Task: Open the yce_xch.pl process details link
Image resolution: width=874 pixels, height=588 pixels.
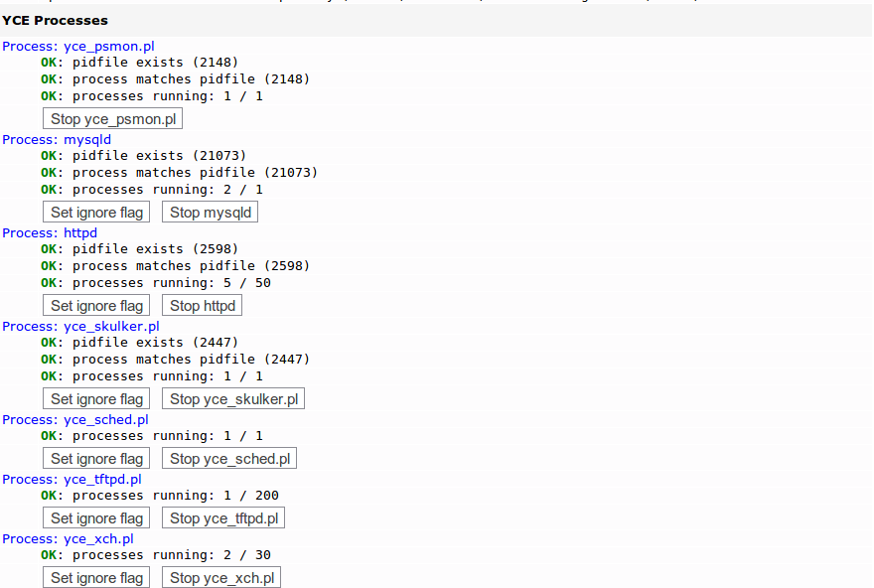Action: pos(100,538)
